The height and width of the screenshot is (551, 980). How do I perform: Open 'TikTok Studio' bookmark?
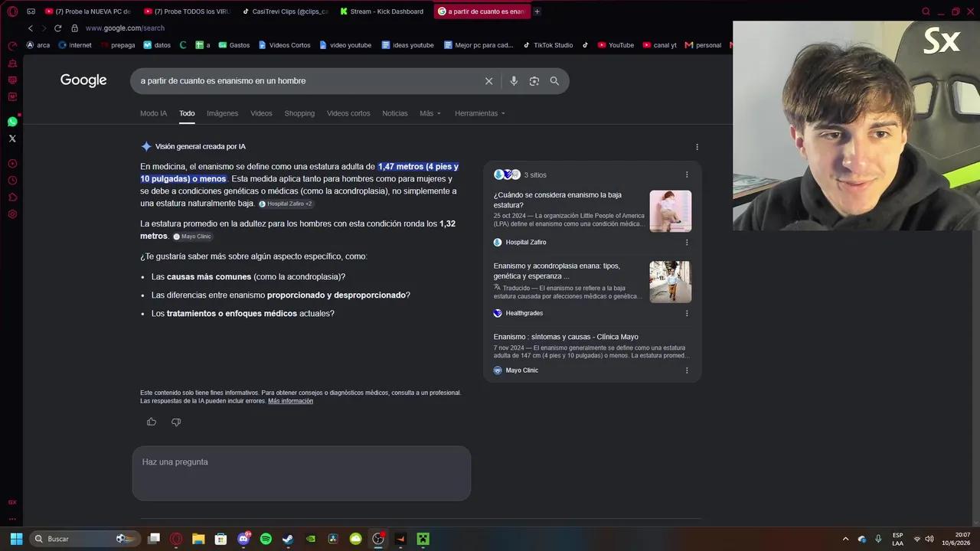pyautogui.click(x=548, y=45)
